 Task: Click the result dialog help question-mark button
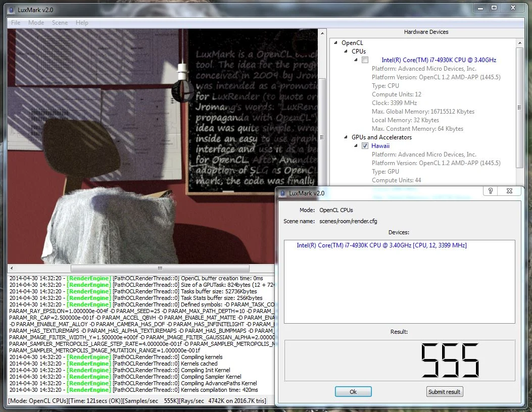[490, 191]
